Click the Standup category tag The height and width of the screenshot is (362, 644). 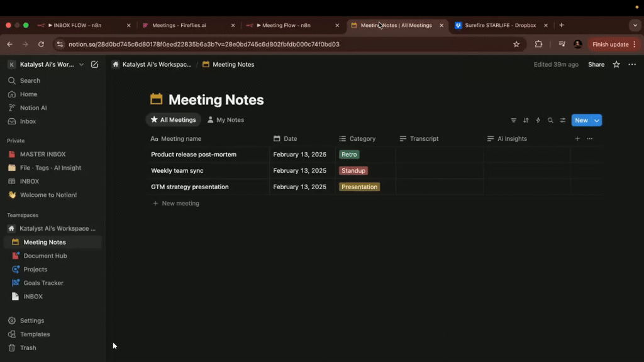point(353,170)
